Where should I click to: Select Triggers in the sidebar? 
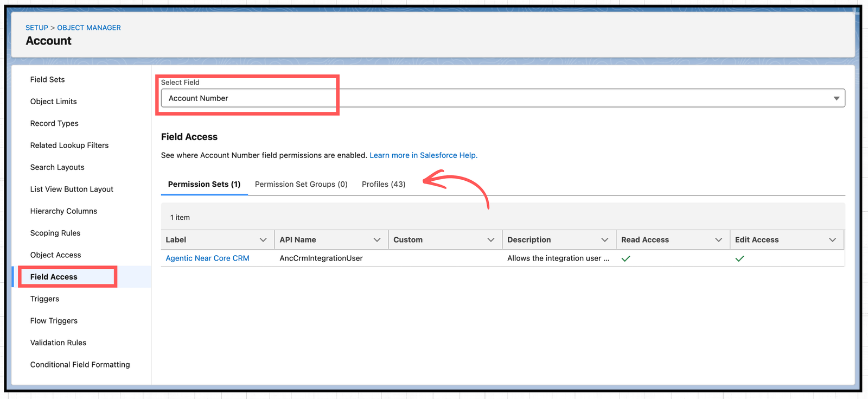[x=44, y=299]
